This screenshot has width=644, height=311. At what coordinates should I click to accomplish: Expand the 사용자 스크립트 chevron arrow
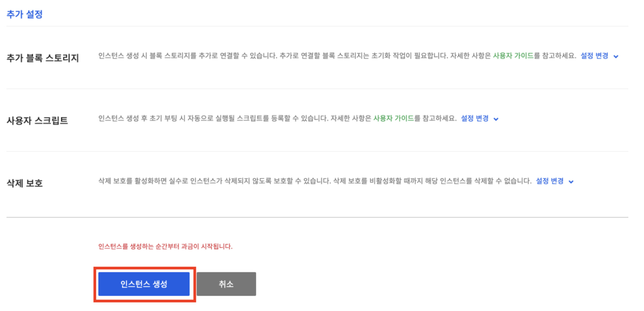[x=496, y=119]
